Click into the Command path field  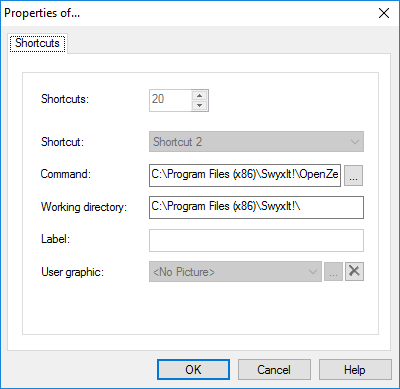point(245,175)
